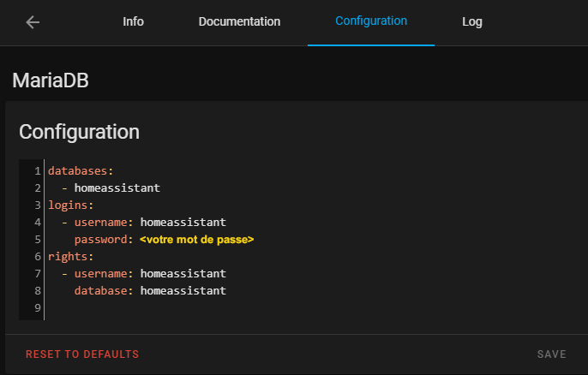Click the back arrow icon
The height and width of the screenshot is (375, 588).
point(33,22)
